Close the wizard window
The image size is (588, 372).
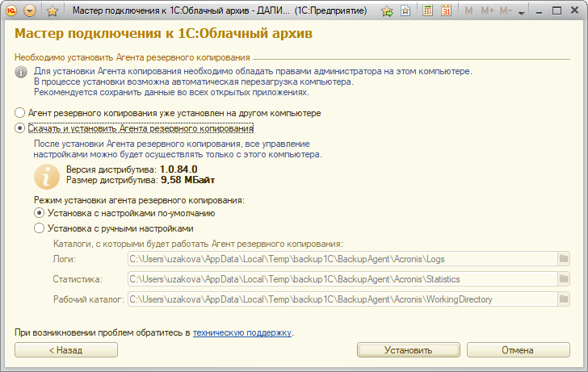click(x=574, y=10)
